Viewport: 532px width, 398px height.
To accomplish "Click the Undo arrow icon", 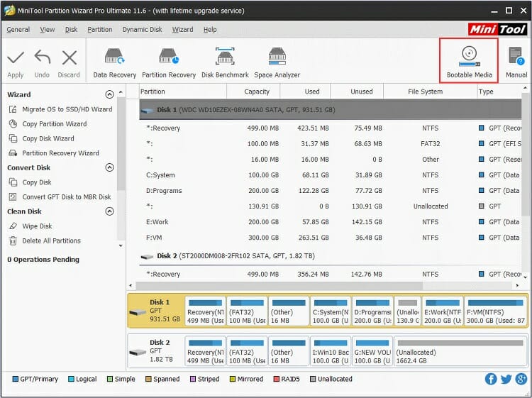I will pyautogui.click(x=42, y=58).
